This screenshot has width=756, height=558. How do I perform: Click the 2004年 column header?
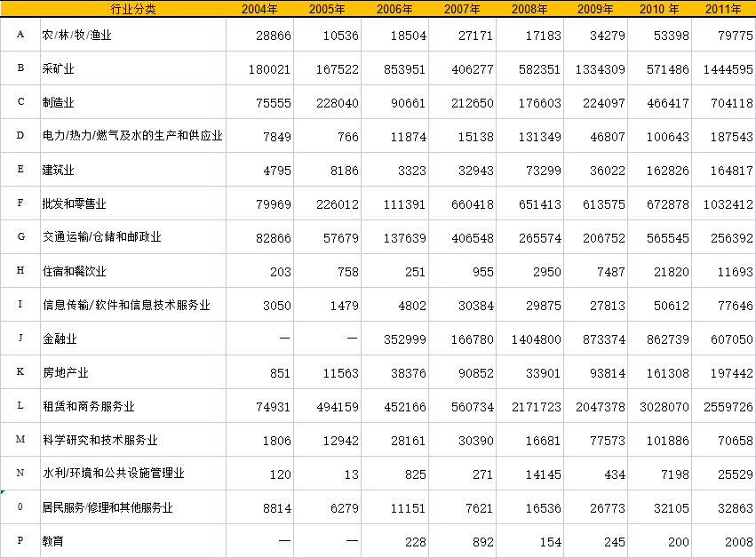point(259,9)
